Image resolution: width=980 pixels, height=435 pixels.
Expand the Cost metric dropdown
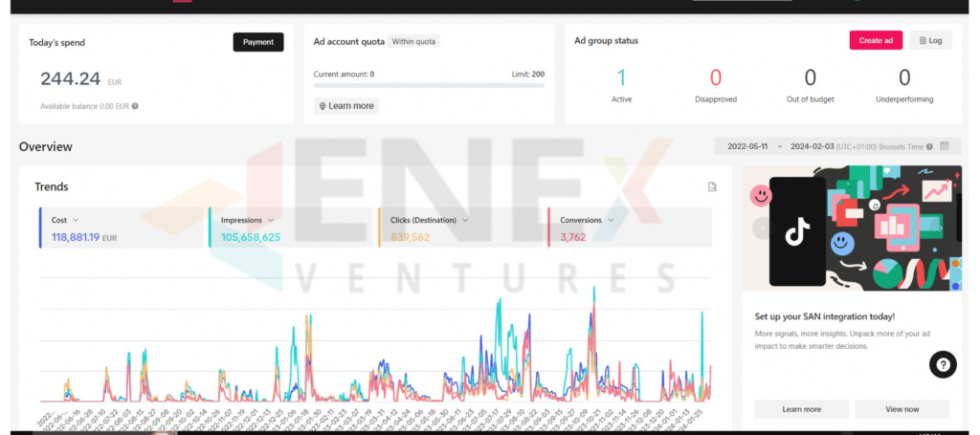[x=76, y=220]
